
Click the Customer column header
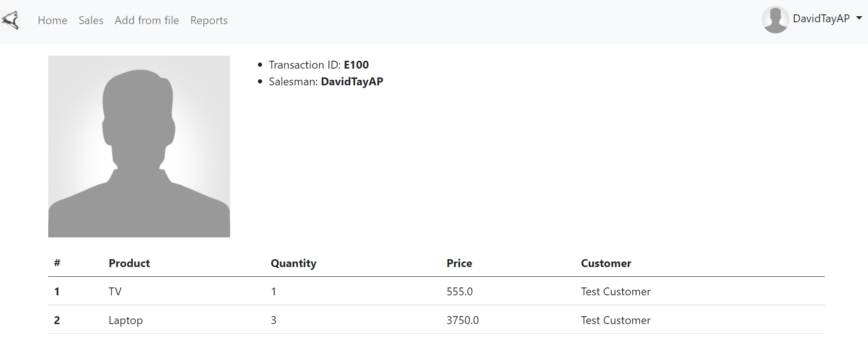(605, 263)
